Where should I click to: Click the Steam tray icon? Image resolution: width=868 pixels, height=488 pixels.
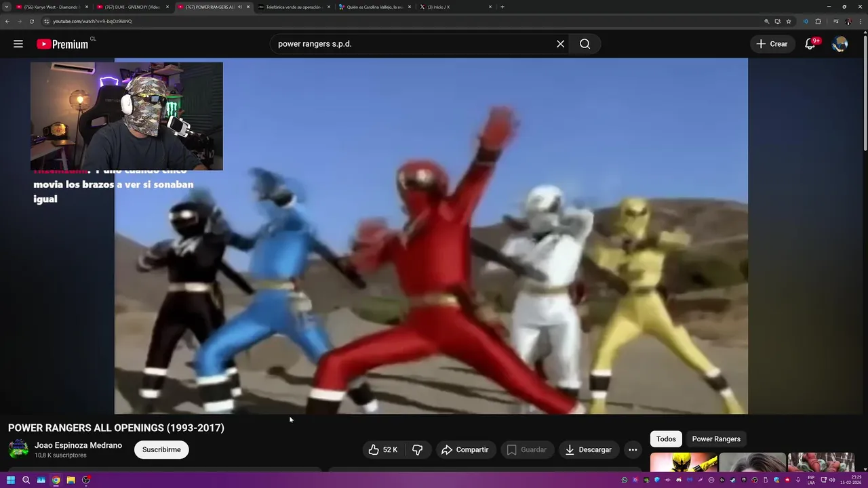tap(733, 480)
